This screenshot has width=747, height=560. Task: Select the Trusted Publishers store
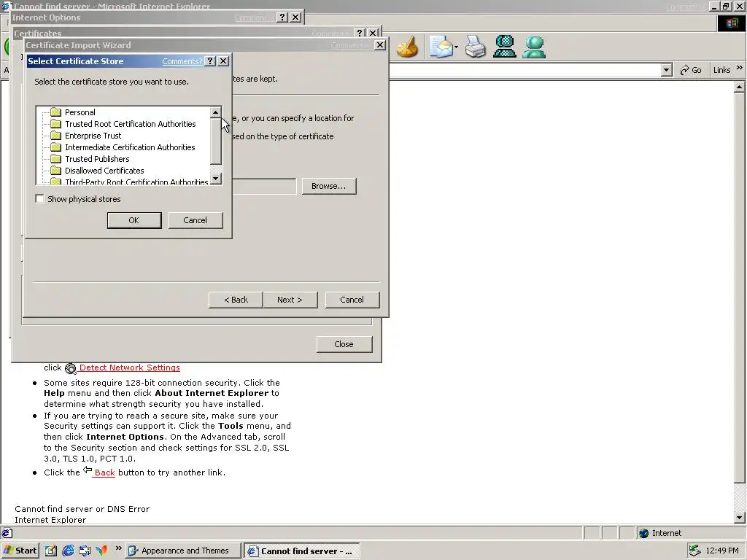tap(97, 159)
